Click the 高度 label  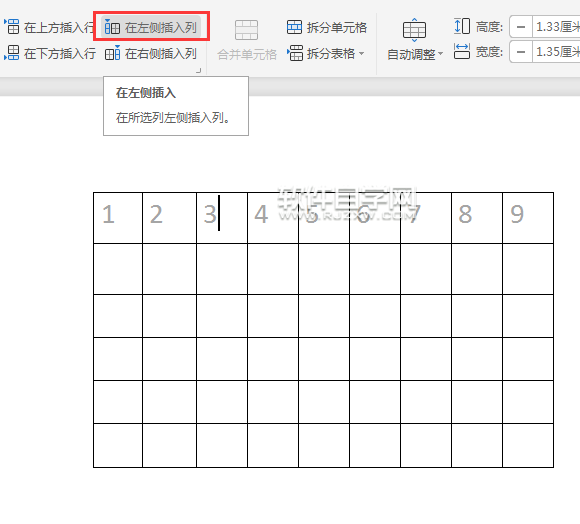489,27
